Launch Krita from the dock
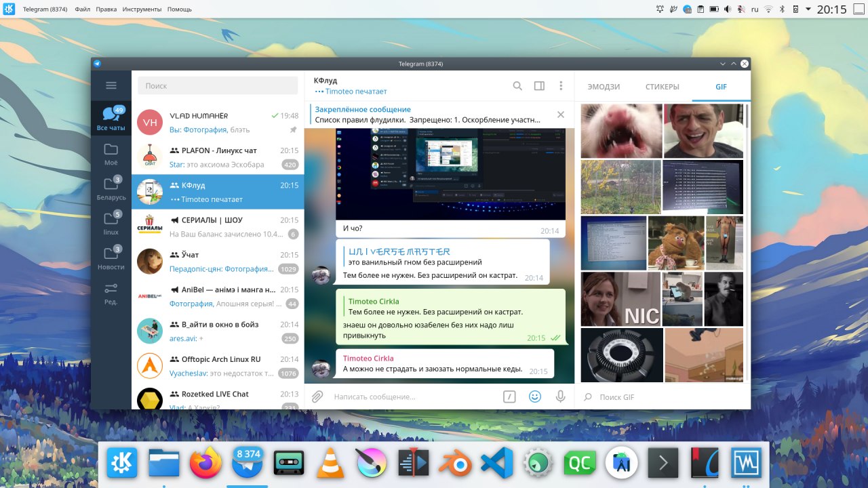868x488 pixels. tap(372, 464)
